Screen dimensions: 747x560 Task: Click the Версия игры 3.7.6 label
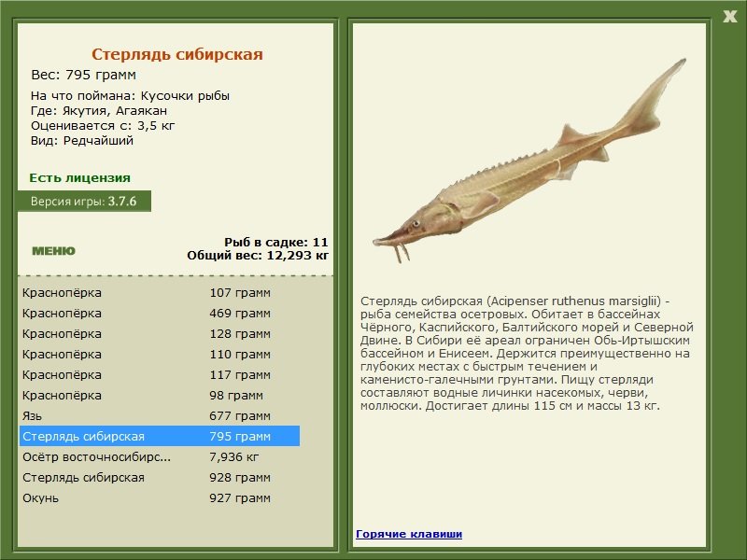pyautogui.click(x=83, y=201)
